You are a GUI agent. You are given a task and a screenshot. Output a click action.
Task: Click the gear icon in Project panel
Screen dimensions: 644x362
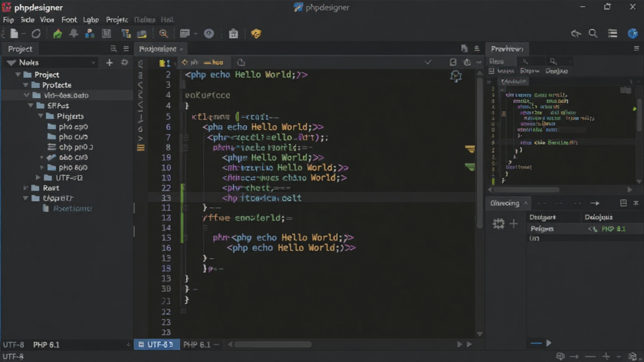point(125,62)
